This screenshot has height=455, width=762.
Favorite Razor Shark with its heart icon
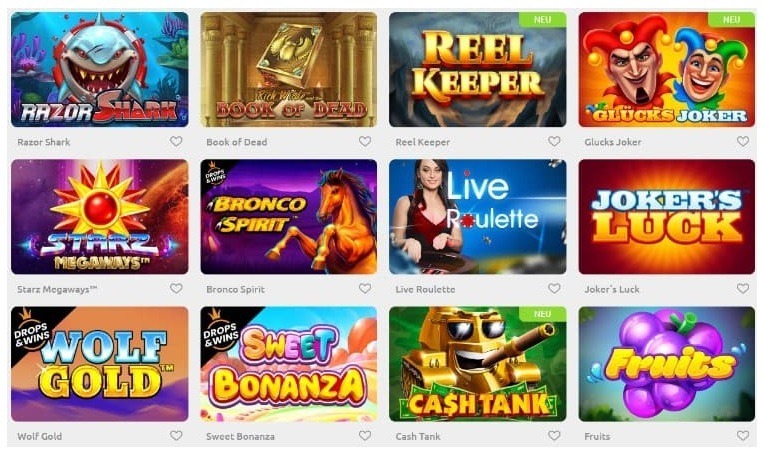click(x=176, y=141)
